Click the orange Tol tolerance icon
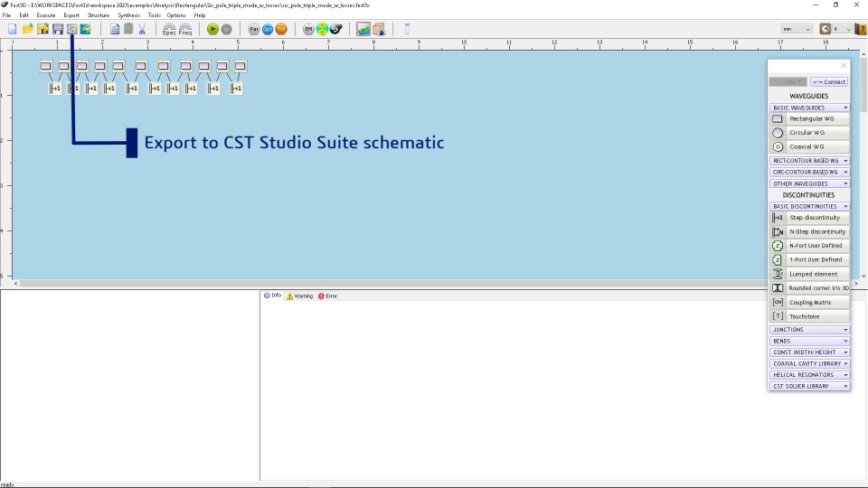 pyautogui.click(x=281, y=29)
